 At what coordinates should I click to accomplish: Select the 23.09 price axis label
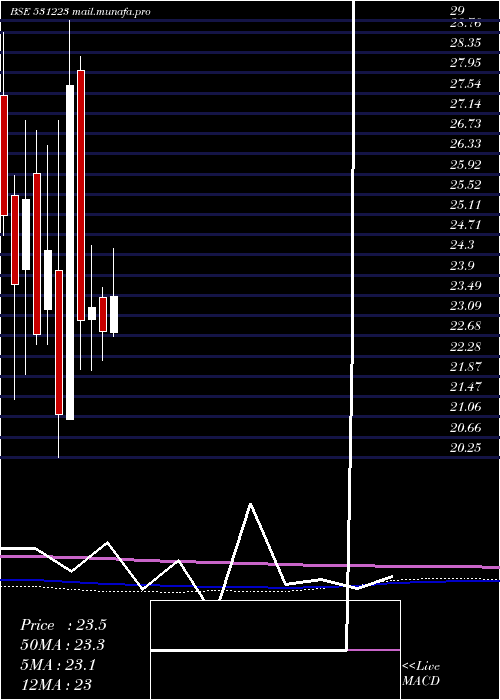466,306
